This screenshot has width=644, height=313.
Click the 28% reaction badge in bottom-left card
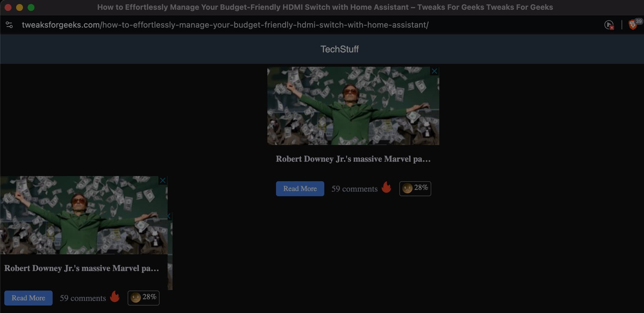pyautogui.click(x=144, y=298)
